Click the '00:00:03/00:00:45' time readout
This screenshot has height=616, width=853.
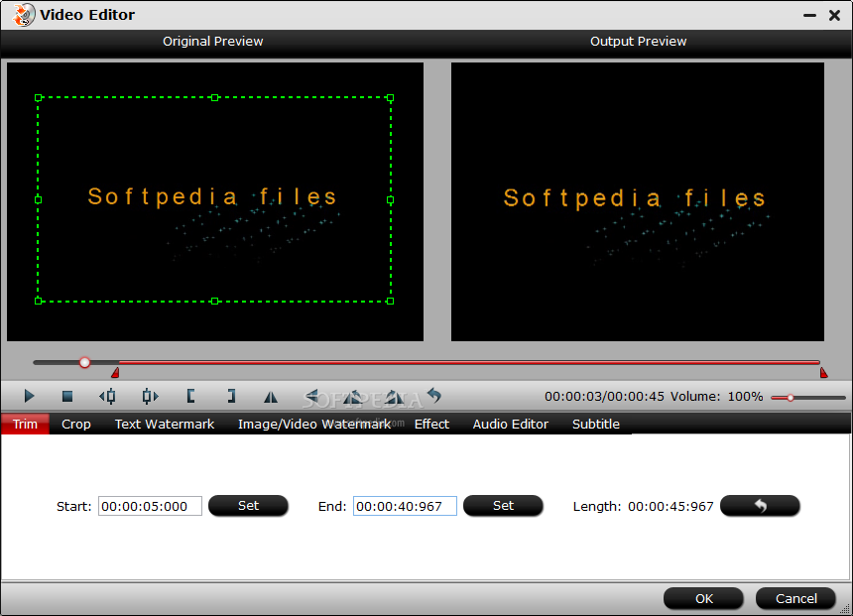pos(604,396)
